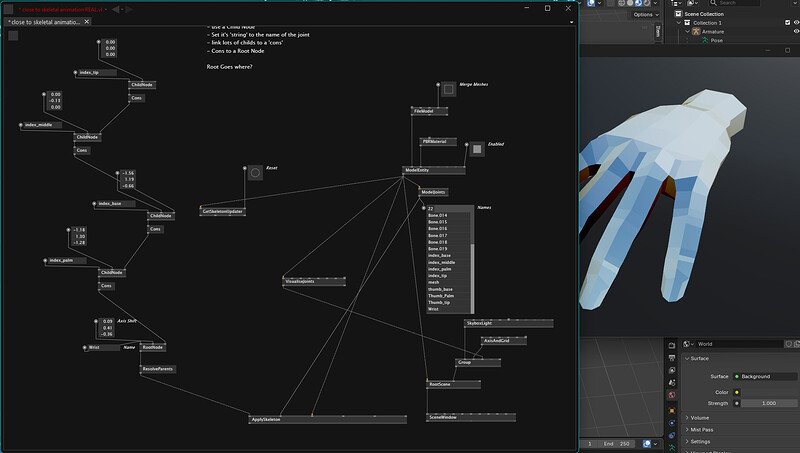Screen dimensions: 800x453
Task: Collapse Collection 1 in outliner
Action: 679,22
